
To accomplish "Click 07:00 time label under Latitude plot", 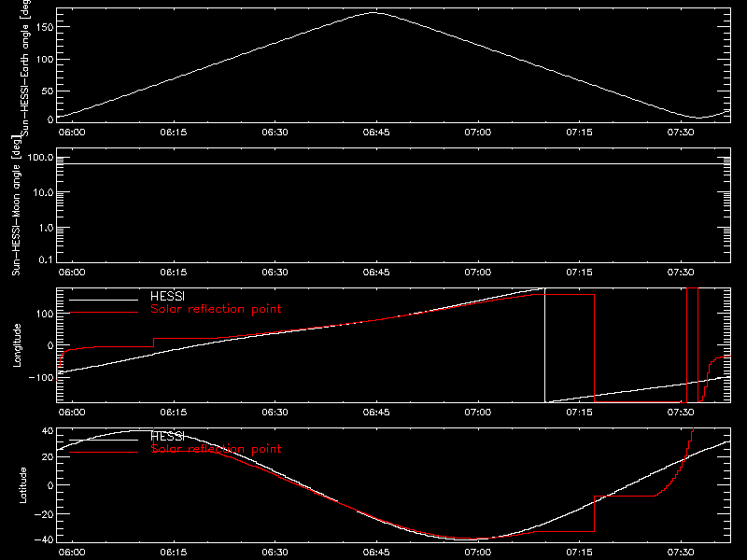I will point(478,553).
